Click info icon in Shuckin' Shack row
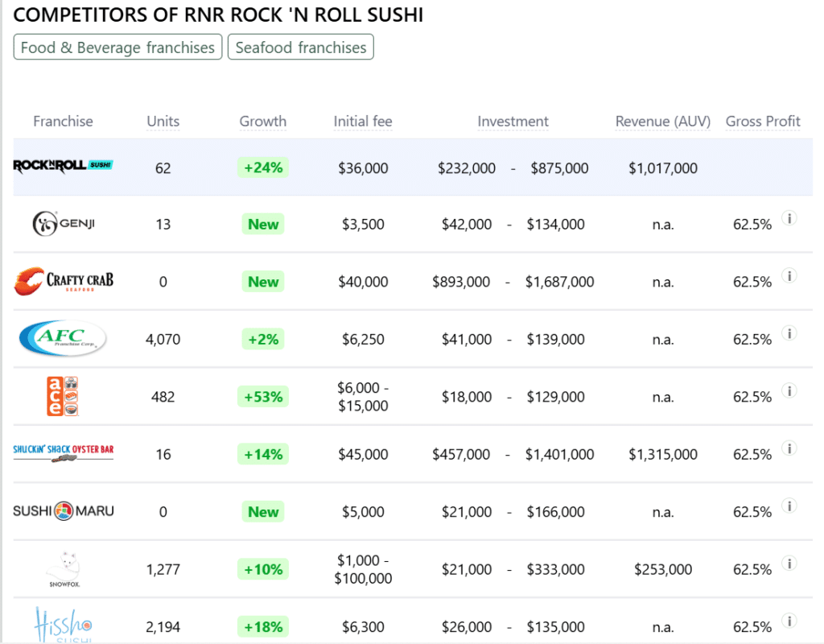 pos(789,448)
